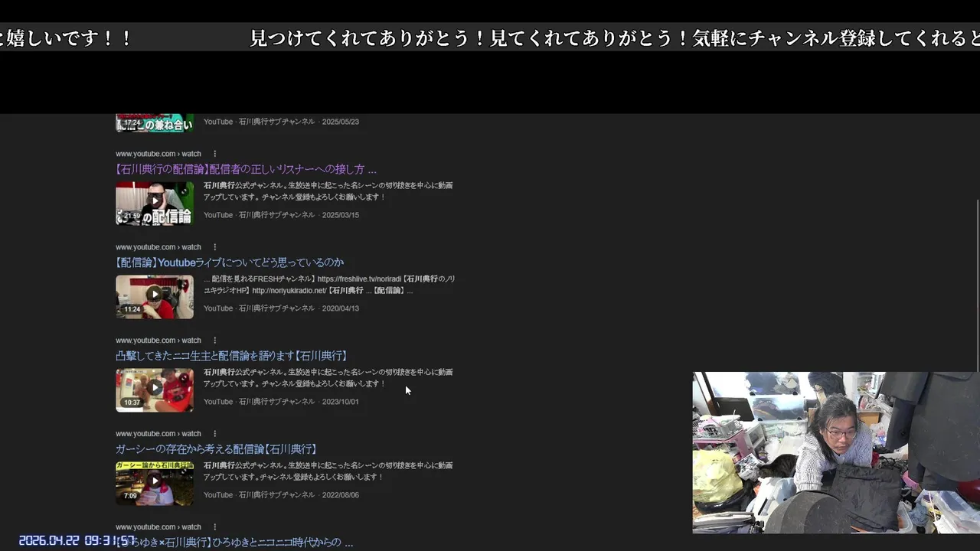Click the freshlive.tv snippet under Youtubeライブ result
Image resolution: width=980 pixels, height=551 pixels.
coord(329,285)
